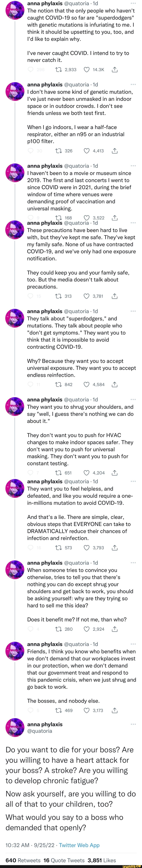Open more options on respirator tweet
This screenshot has width=142, height=868.
pyautogui.click(x=133, y=85)
